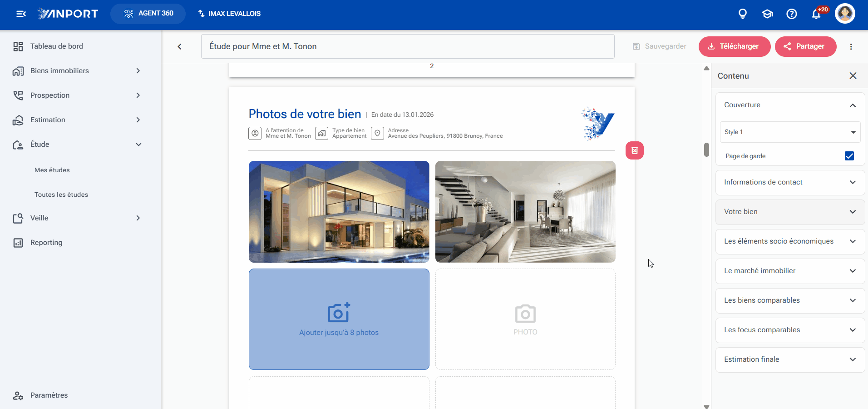Click the add-photo camera icon
This screenshot has width=868, height=409.
tap(339, 313)
